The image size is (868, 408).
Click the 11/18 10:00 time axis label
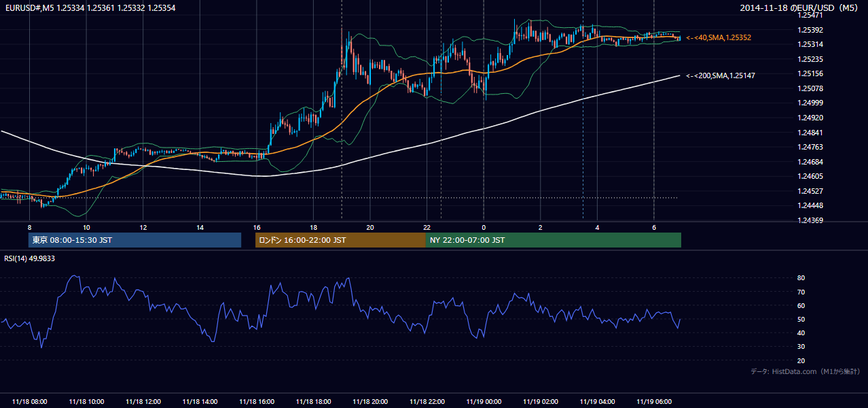(86, 401)
